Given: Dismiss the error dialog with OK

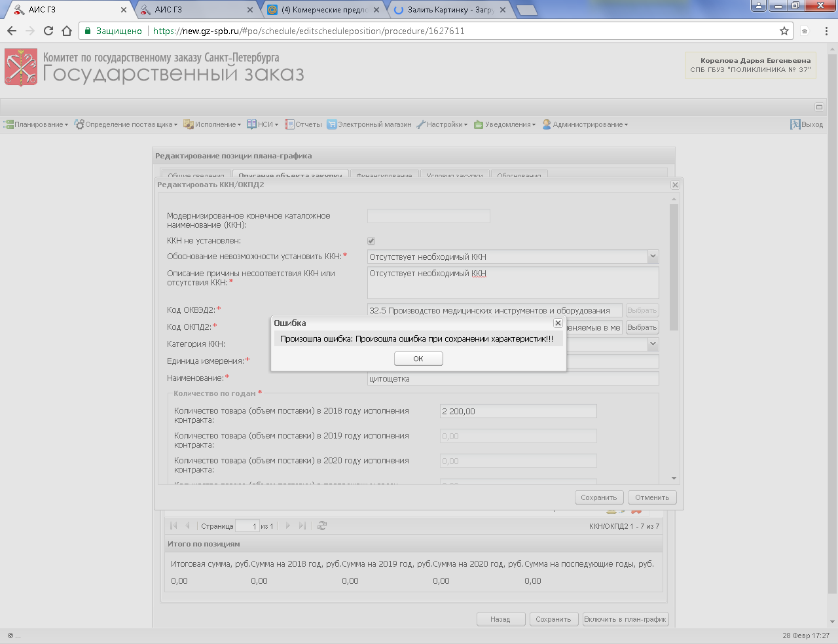Looking at the screenshot, I should click(418, 359).
